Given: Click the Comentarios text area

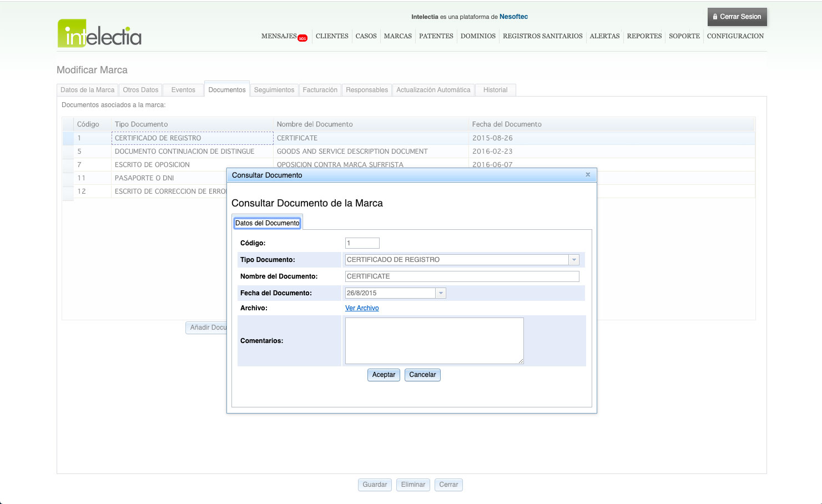Looking at the screenshot, I should click(x=434, y=341).
